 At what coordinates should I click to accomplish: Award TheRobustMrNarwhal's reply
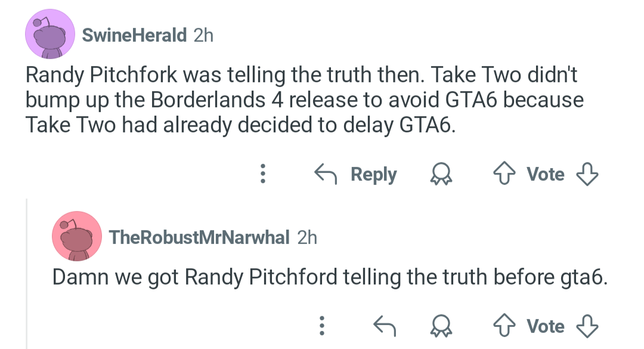pos(441,326)
